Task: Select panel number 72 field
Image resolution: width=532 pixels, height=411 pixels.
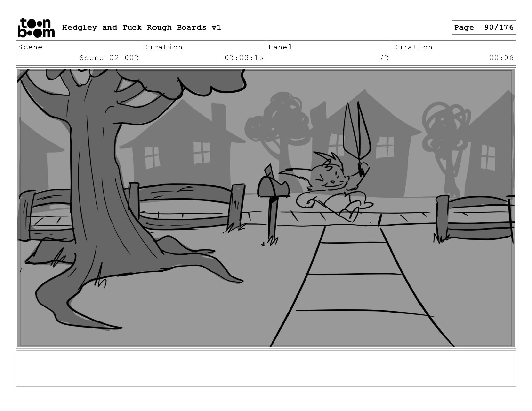Action: tap(328, 53)
